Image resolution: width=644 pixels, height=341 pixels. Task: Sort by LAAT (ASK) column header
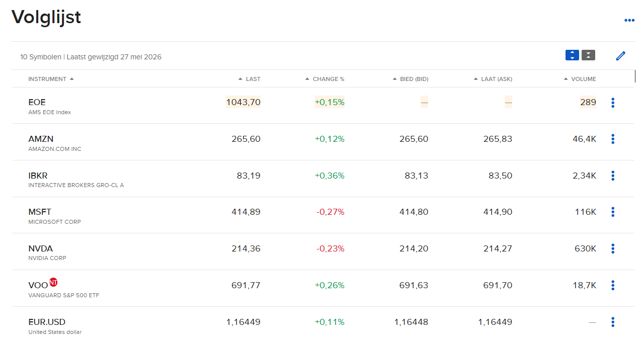click(x=493, y=79)
